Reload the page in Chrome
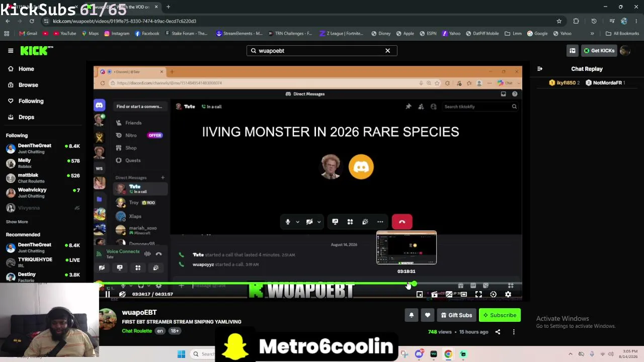Image resolution: width=644 pixels, height=362 pixels. (x=32, y=21)
